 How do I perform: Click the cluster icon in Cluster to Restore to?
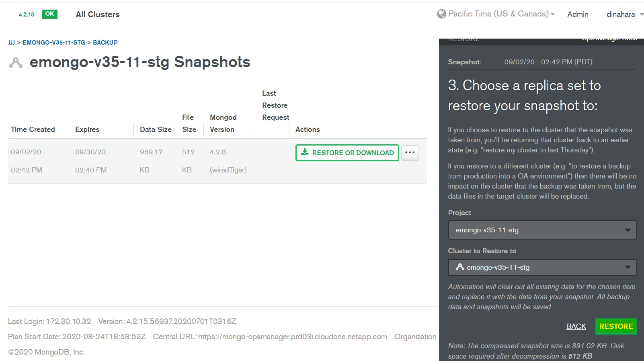[460, 267]
